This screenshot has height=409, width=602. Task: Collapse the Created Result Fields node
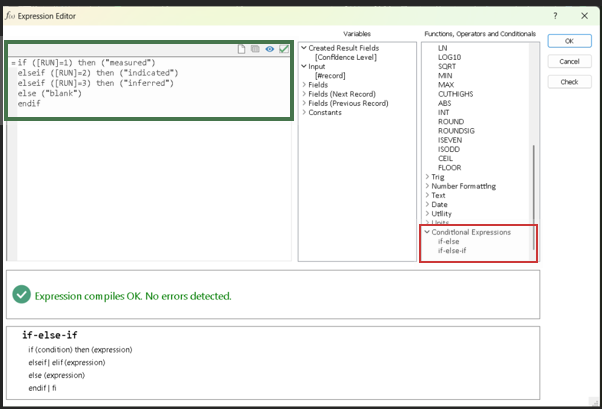point(304,48)
